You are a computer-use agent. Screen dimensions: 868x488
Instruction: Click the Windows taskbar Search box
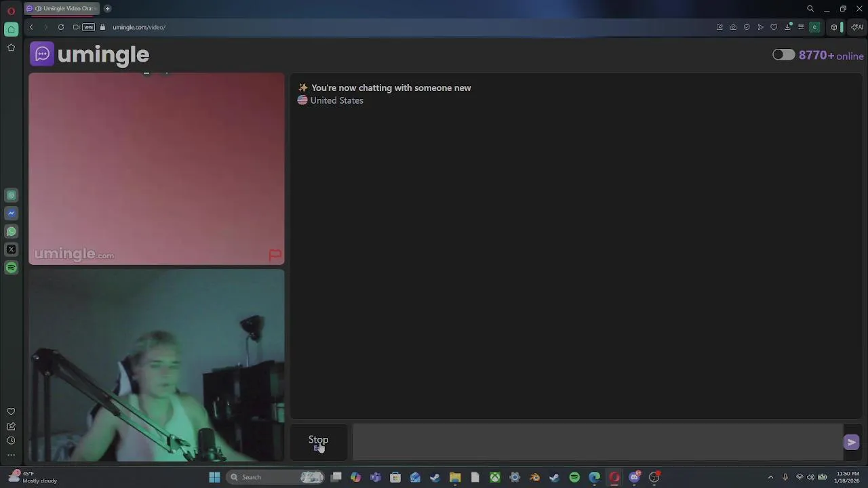click(275, 477)
